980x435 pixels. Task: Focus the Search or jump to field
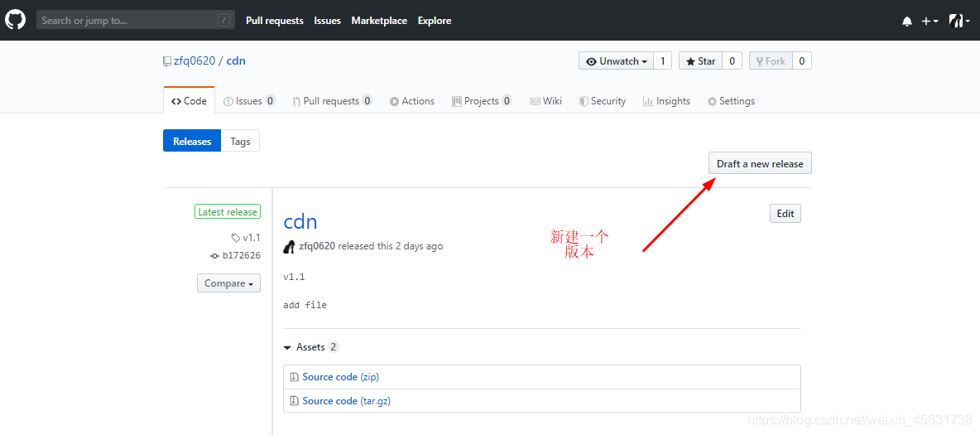(136, 21)
